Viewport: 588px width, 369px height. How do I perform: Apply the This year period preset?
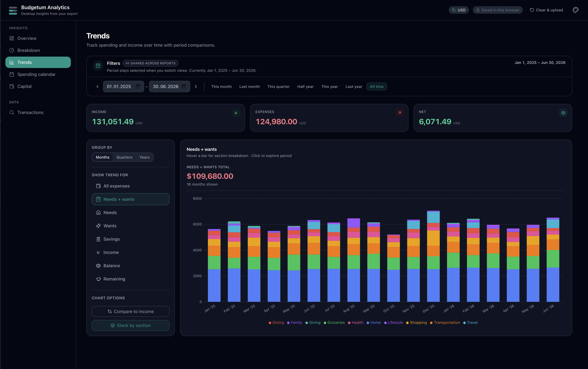click(x=330, y=86)
